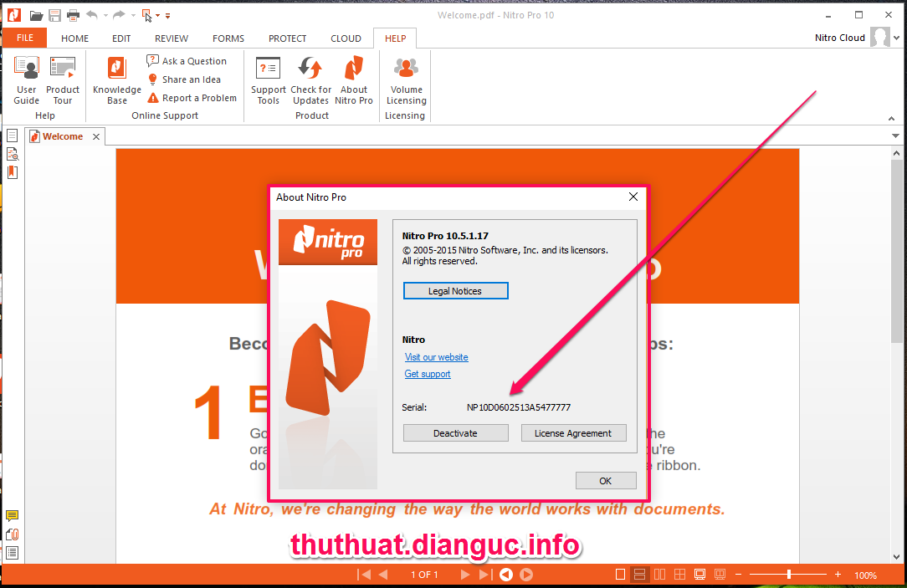Click OK in About dialog
Screen dimensions: 907x588
pos(606,480)
